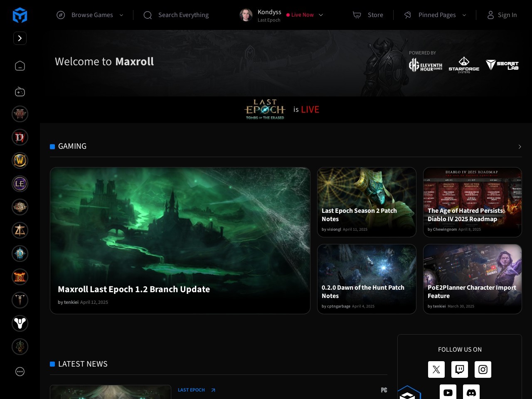Screen dimensions: 532x399
Task: Open PoE2Planner Character Import Feature card
Action: click(x=473, y=279)
